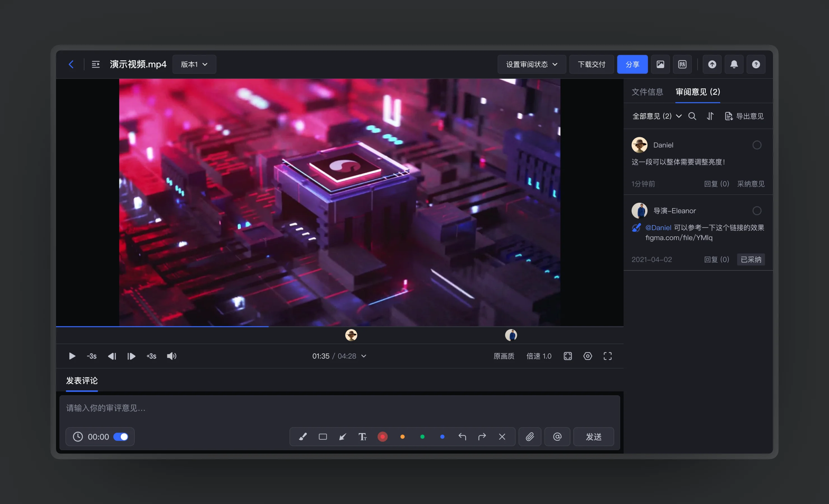Mark Daniel's comment circle as done
This screenshot has height=504, width=829.
757,145
